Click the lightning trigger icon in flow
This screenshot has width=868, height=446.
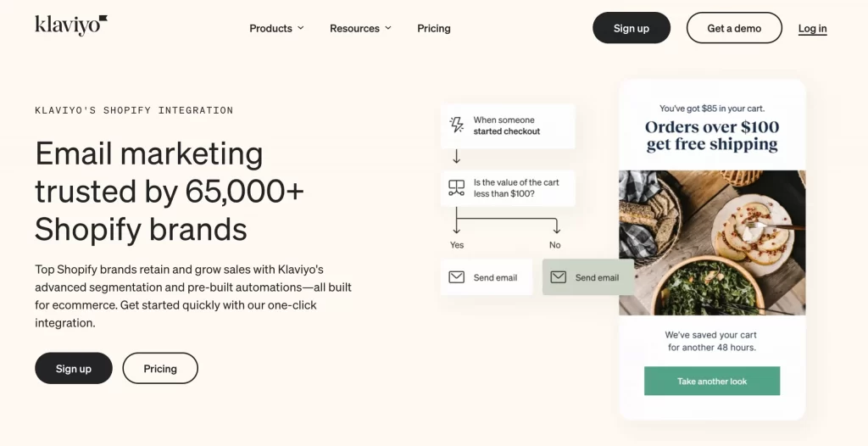click(x=457, y=125)
